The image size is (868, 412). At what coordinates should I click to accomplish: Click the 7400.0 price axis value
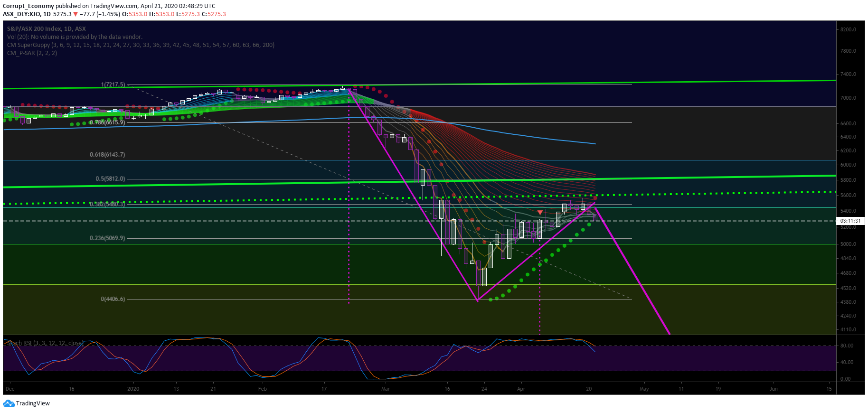tap(848, 75)
